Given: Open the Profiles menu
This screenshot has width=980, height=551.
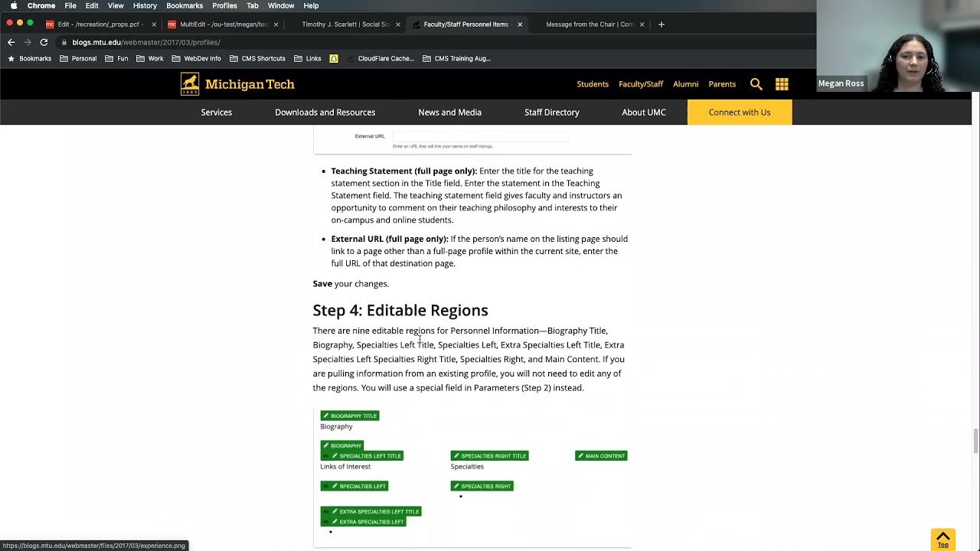Looking at the screenshot, I should [x=224, y=5].
